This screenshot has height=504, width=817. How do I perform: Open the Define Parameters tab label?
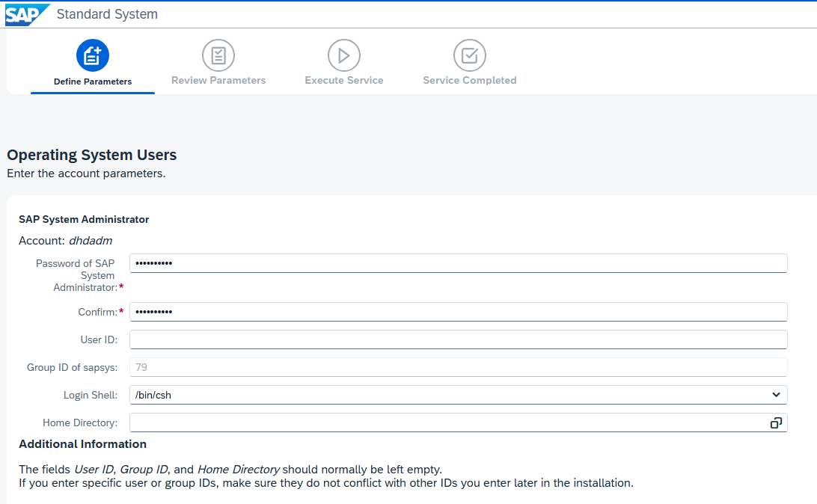(x=93, y=82)
